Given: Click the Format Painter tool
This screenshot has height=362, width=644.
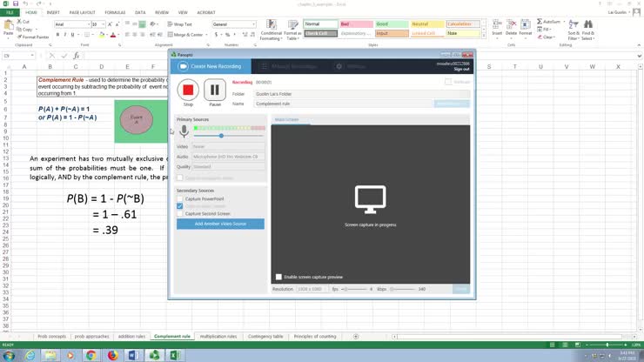Looking at the screenshot, I should pyautogui.click(x=35, y=37).
